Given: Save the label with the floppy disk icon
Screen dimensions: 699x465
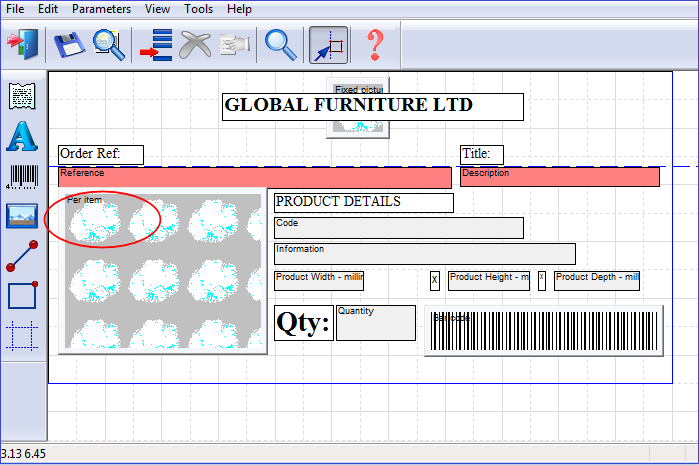Looking at the screenshot, I should (69, 44).
